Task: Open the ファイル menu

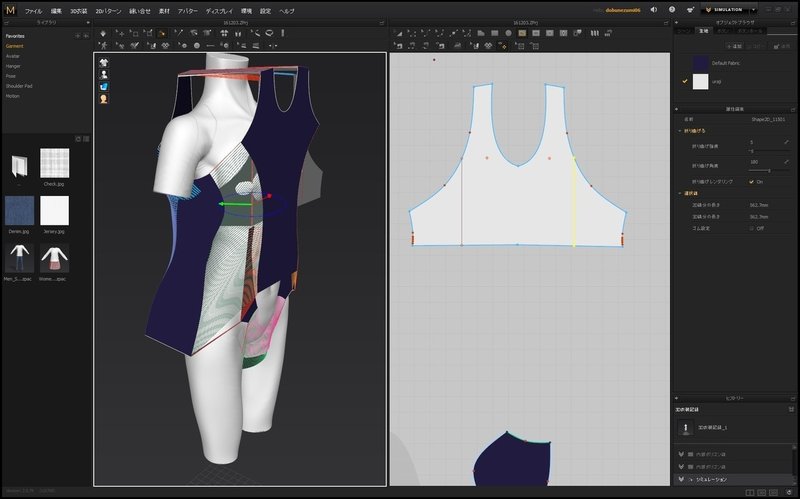Action: click(34, 11)
